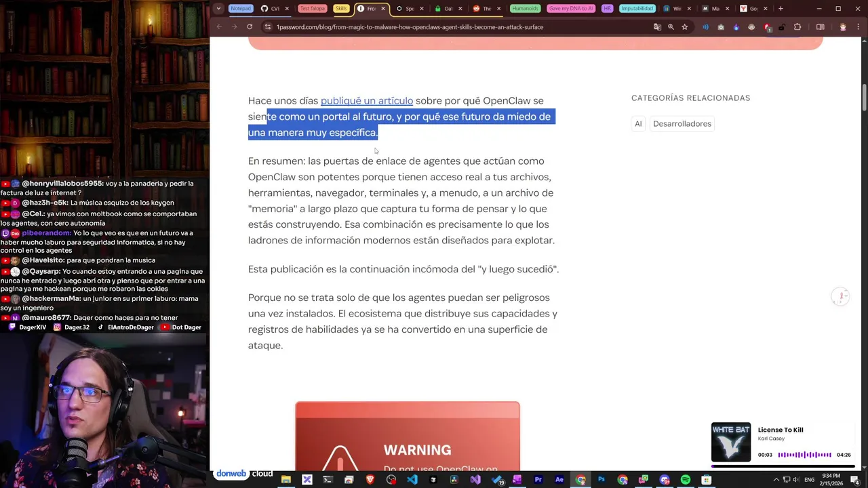This screenshot has width=868, height=488.
Task: Open Brave browser from taskbar
Action: 370,480
